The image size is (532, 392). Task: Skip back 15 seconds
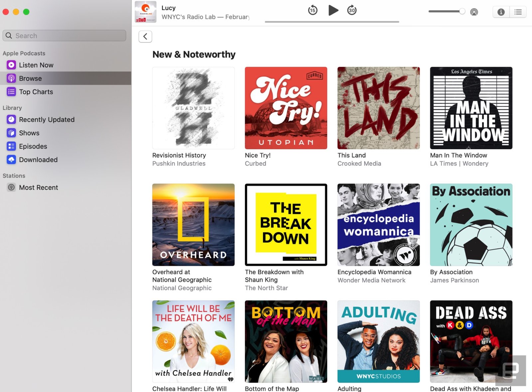(x=313, y=10)
